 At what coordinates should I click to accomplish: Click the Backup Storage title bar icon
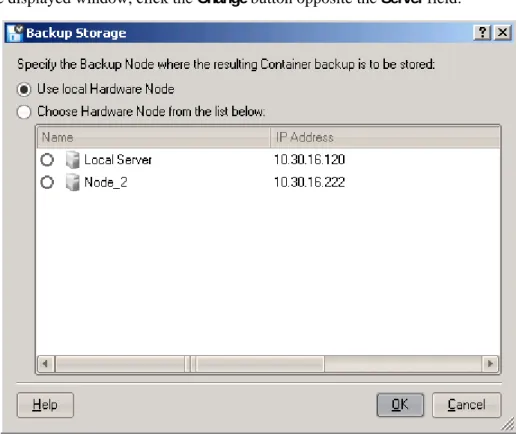point(15,33)
